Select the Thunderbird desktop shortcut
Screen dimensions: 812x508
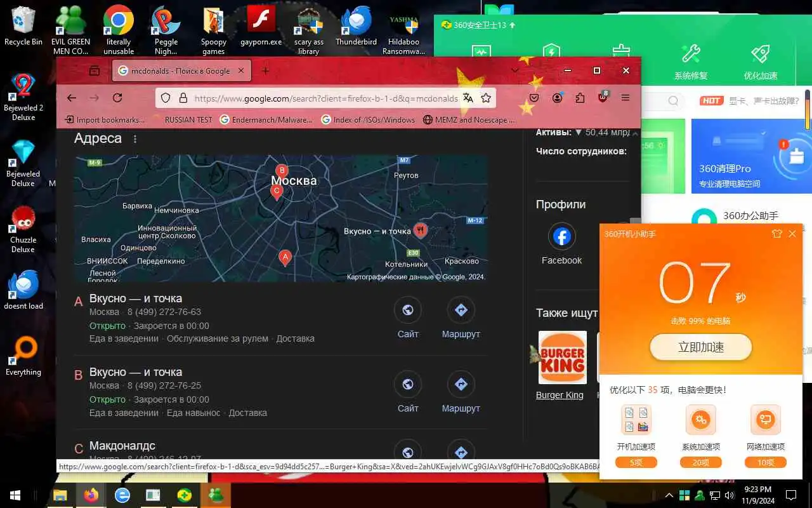click(356, 26)
